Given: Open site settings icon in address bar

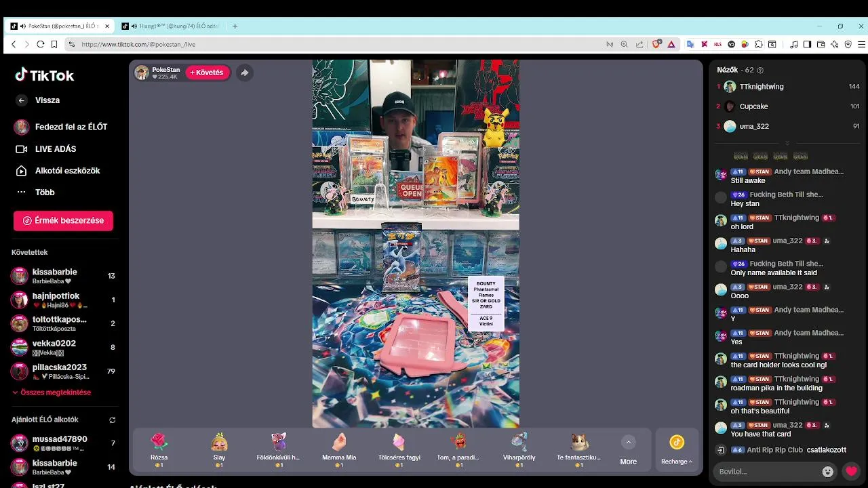Looking at the screenshot, I should 71,44.
